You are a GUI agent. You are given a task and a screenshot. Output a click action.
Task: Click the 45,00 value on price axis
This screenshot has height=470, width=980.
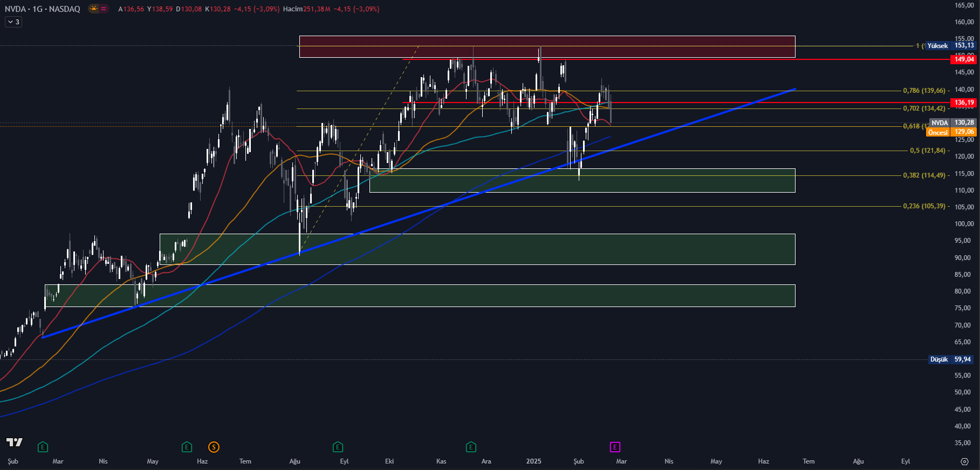coord(964,410)
